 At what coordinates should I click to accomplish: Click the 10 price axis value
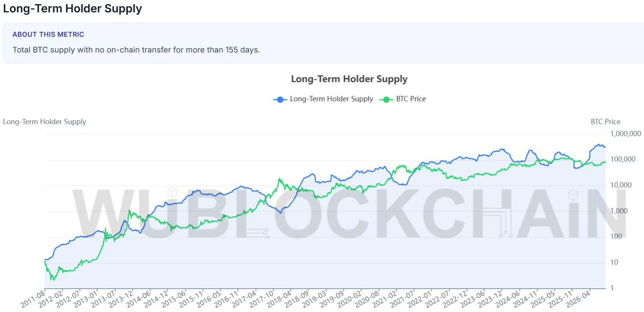point(614,263)
